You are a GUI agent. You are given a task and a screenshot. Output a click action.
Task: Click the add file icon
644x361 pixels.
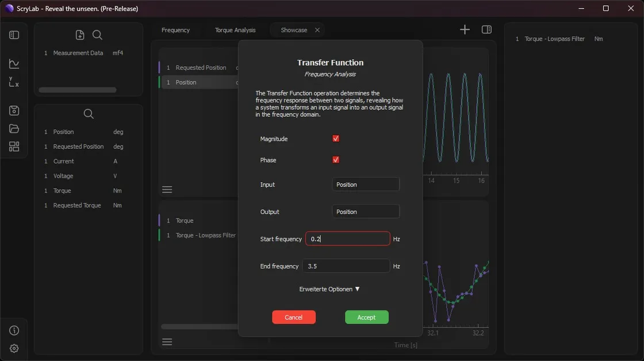(80, 35)
